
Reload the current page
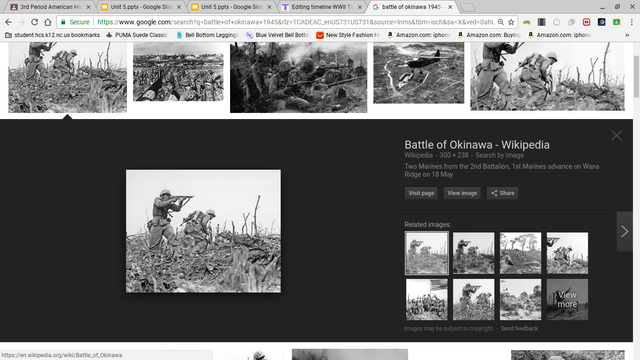click(35, 22)
